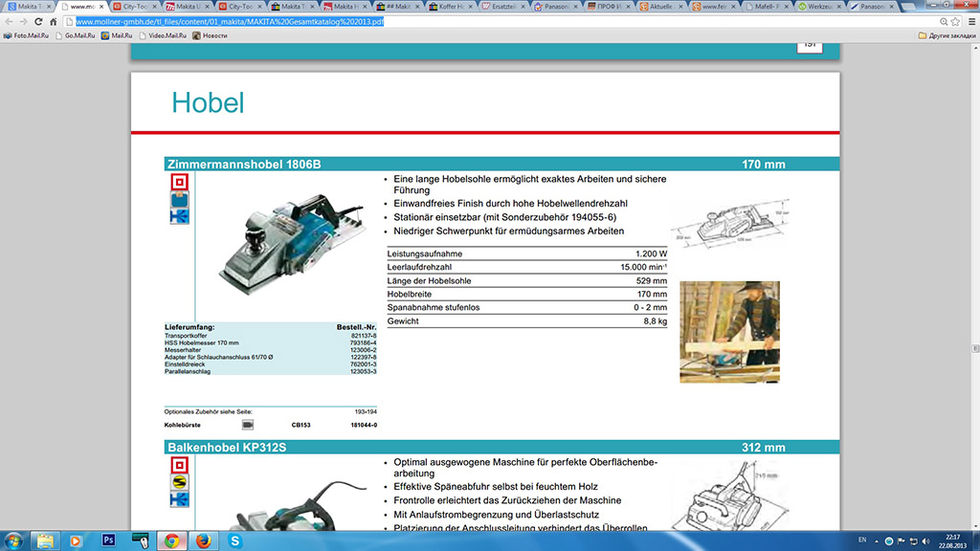Click order number 821137-8 for Transportkoffer
Viewport: 980px width, 551px height.
coord(363,336)
